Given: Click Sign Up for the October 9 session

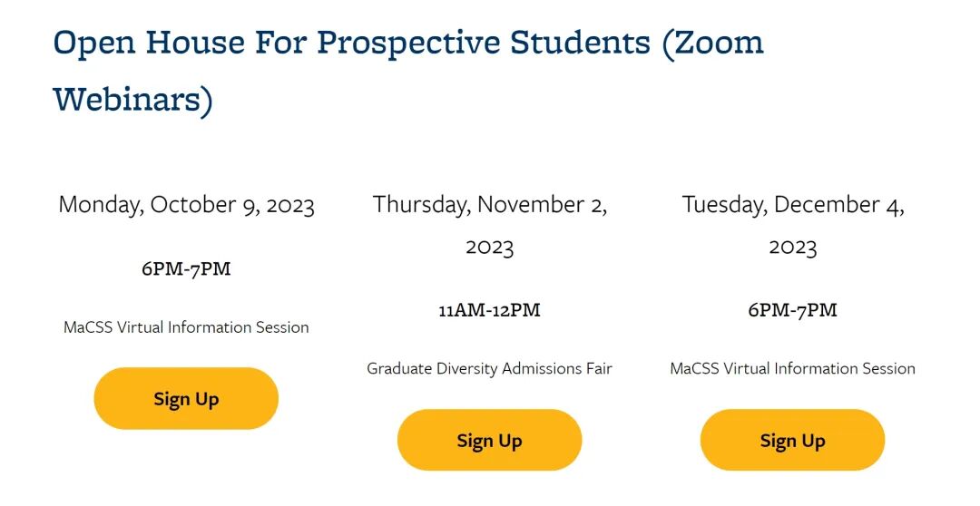Looking at the screenshot, I should coord(186,399).
